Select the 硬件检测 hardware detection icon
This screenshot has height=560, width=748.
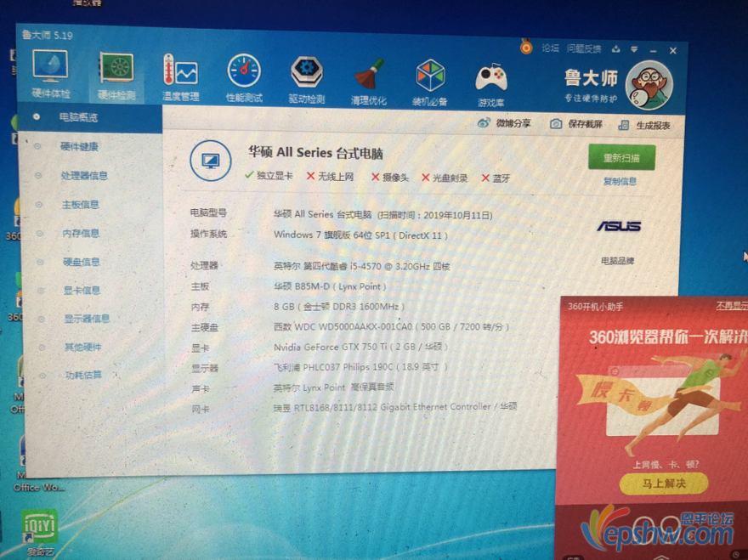click(x=116, y=76)
